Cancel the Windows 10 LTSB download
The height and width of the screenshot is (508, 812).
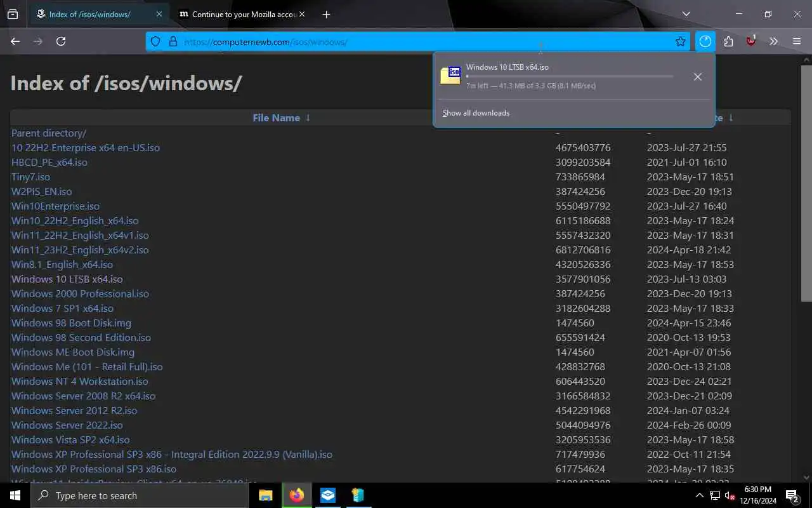point(698,77)
